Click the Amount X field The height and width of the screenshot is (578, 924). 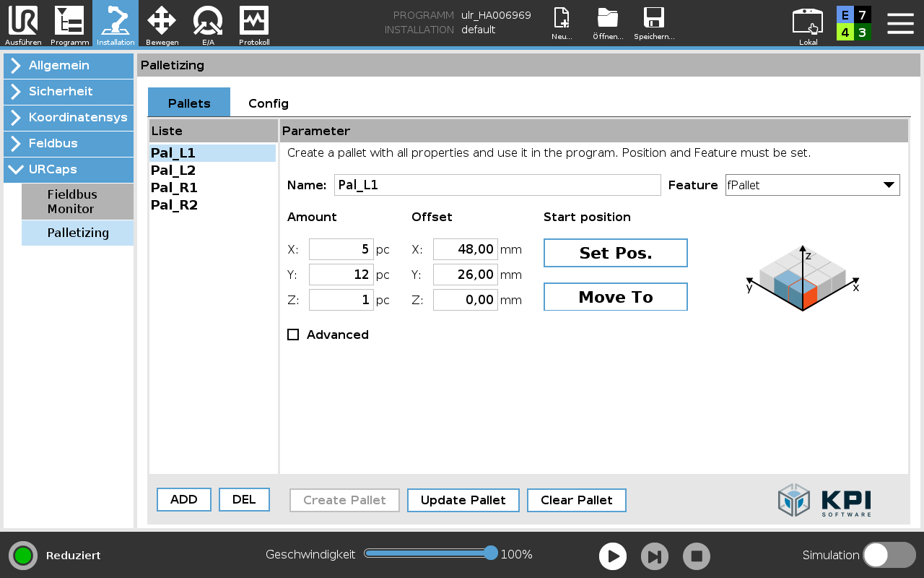(x=341, y=249)
